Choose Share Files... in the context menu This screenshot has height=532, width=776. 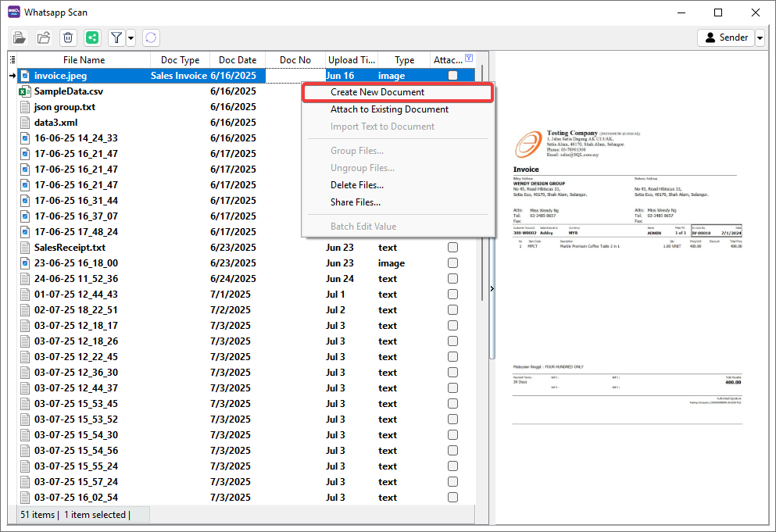[356, 202]
